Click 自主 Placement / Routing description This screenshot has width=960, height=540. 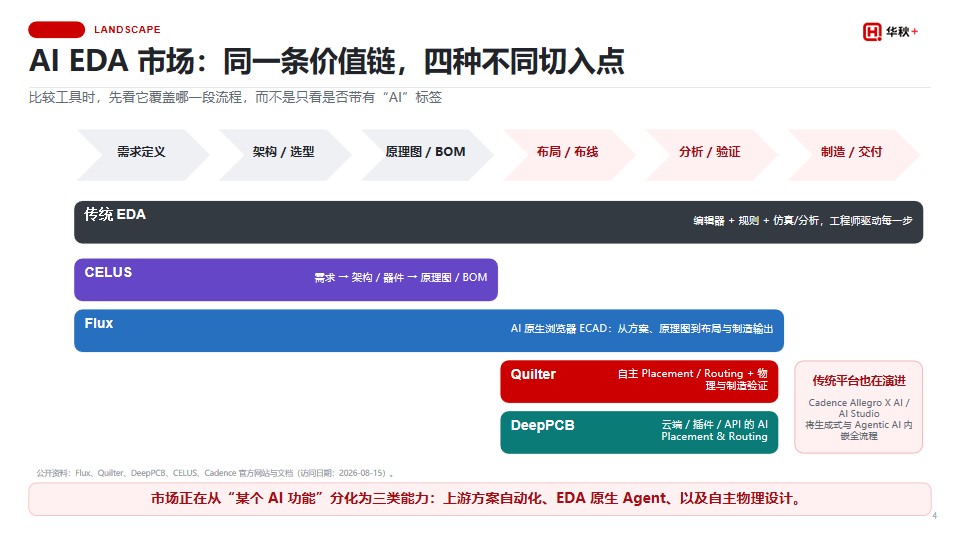692,379
